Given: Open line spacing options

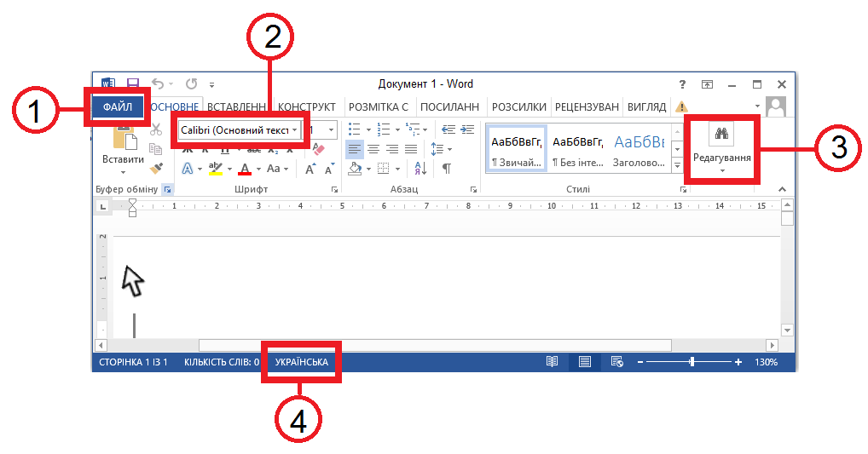Looking at the screenshot, I should pos(437,149).
